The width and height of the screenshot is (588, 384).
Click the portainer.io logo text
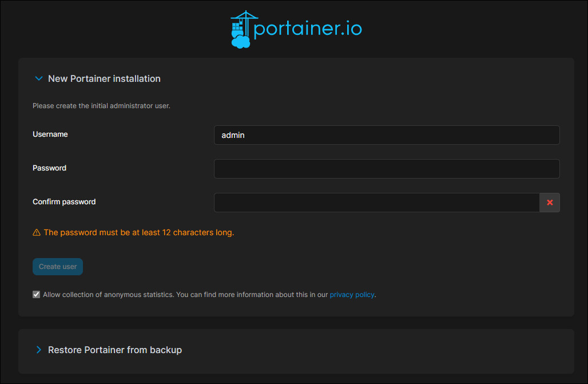[308, 29]
